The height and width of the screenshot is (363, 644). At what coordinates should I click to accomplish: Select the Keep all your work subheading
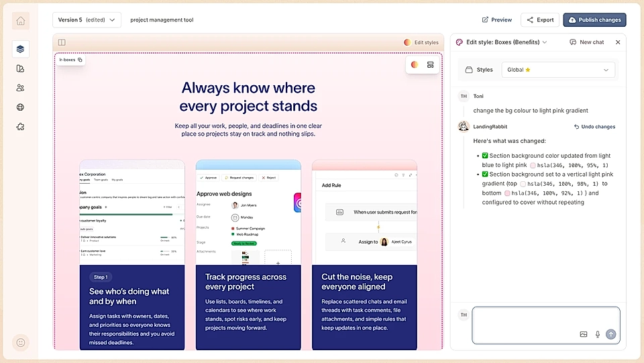248,129
